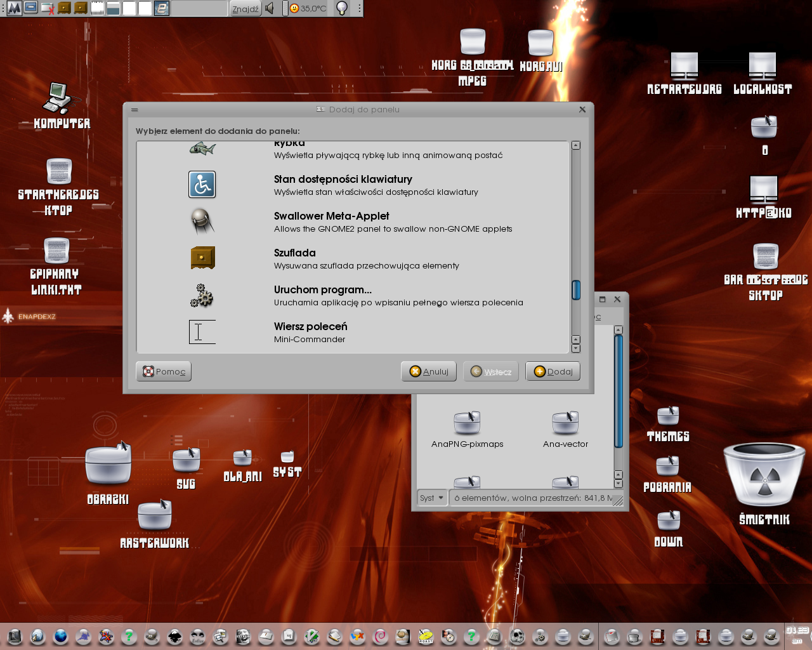Click the volume speaker icon in panel
This screenshot has width=812, height=650.
[270, 8]
